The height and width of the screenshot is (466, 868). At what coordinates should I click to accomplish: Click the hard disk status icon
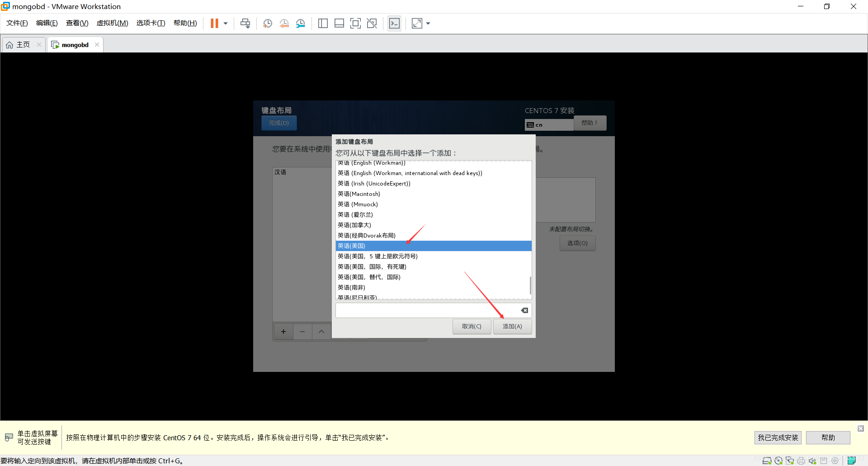point(767,461)
